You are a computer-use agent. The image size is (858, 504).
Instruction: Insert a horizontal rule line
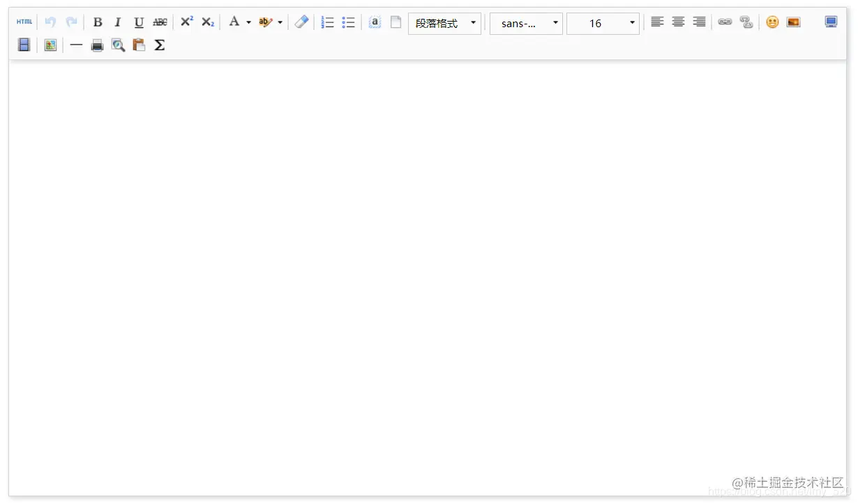tap(76, 45)
